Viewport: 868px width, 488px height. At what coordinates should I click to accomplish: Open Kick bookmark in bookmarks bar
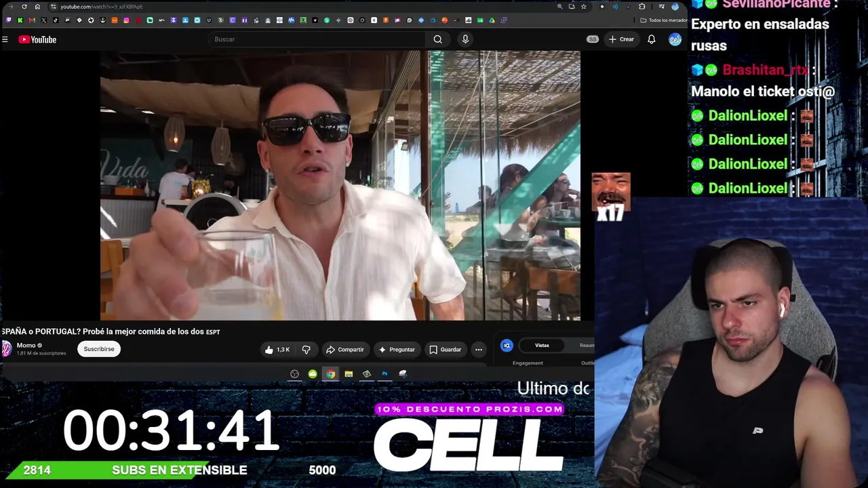20,20
